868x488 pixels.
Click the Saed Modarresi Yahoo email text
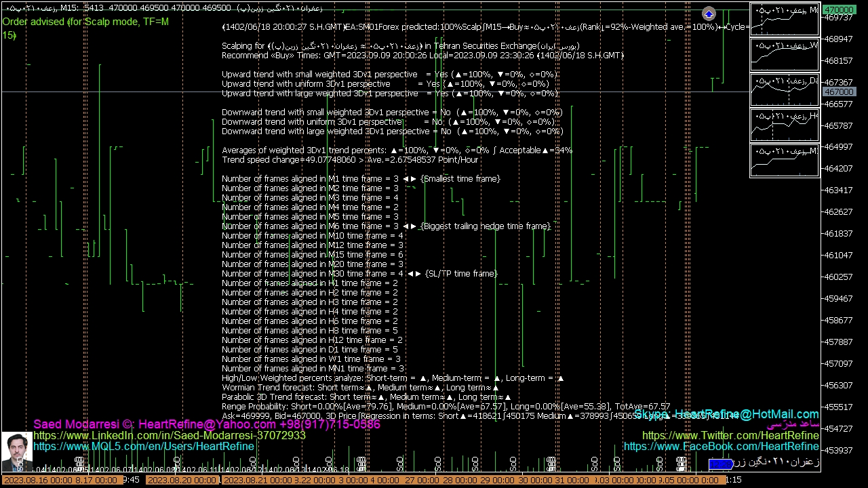[x=207, y=424]
